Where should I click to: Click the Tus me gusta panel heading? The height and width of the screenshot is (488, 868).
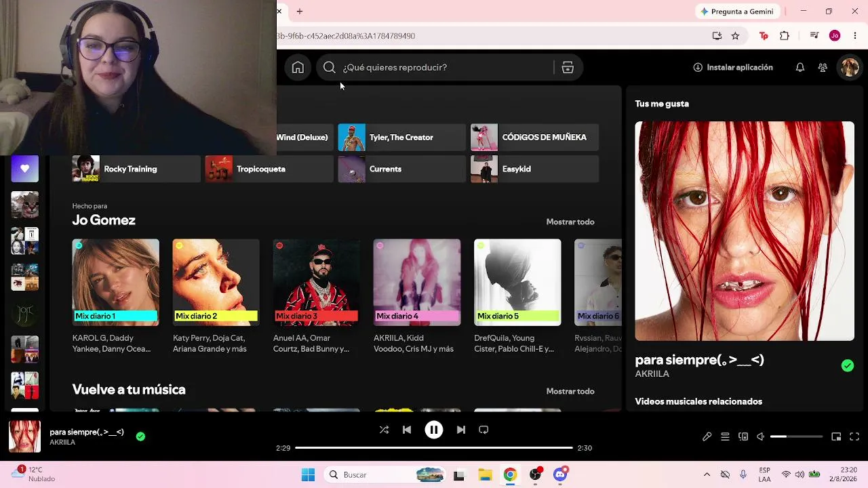662,104
